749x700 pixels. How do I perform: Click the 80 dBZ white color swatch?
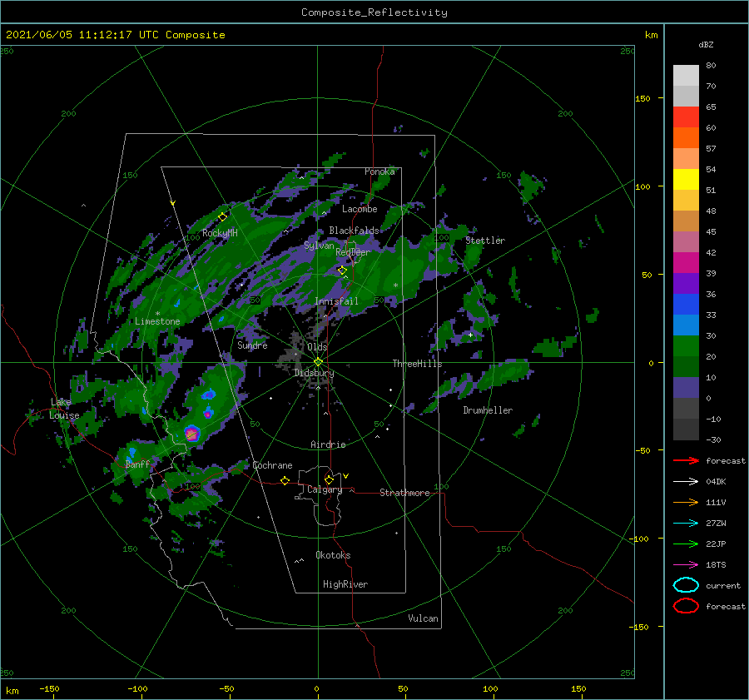point(686,76)
